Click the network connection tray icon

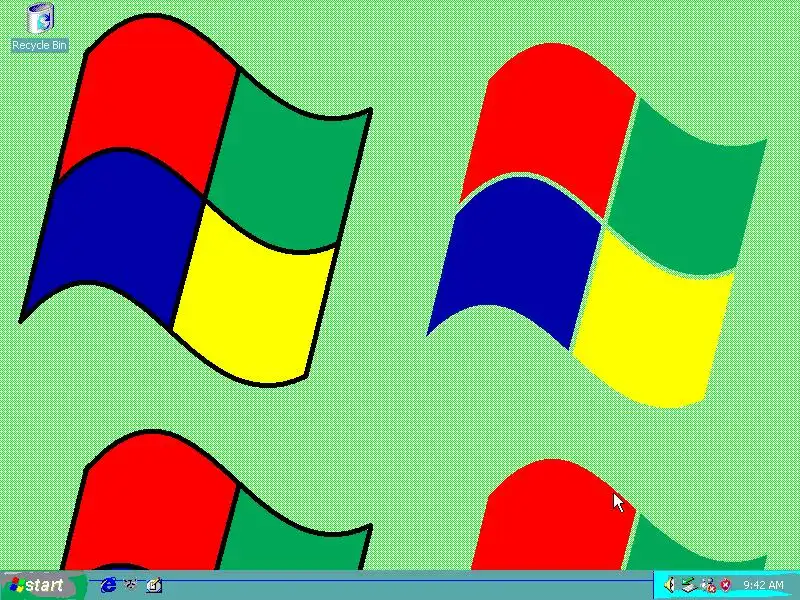click(708, 585)
